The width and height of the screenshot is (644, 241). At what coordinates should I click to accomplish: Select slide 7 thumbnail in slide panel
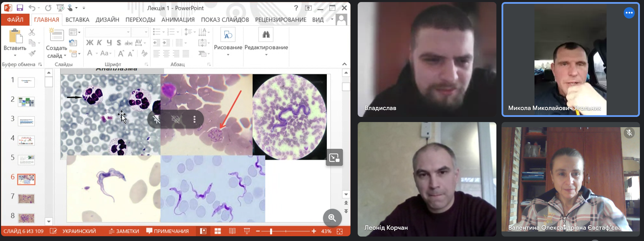tap(26, 199)
